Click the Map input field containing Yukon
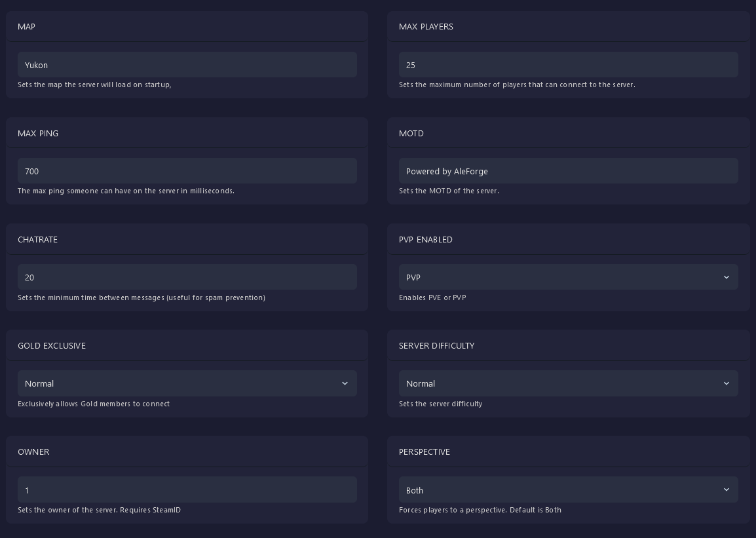Viewport: 756px width, 538px height. tap(187, 65)
